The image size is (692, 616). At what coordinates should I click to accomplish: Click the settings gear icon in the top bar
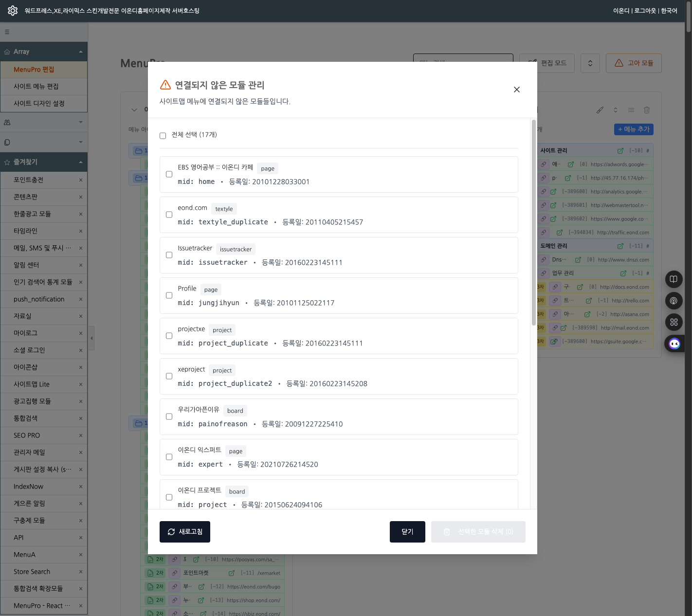coord(13,11)
